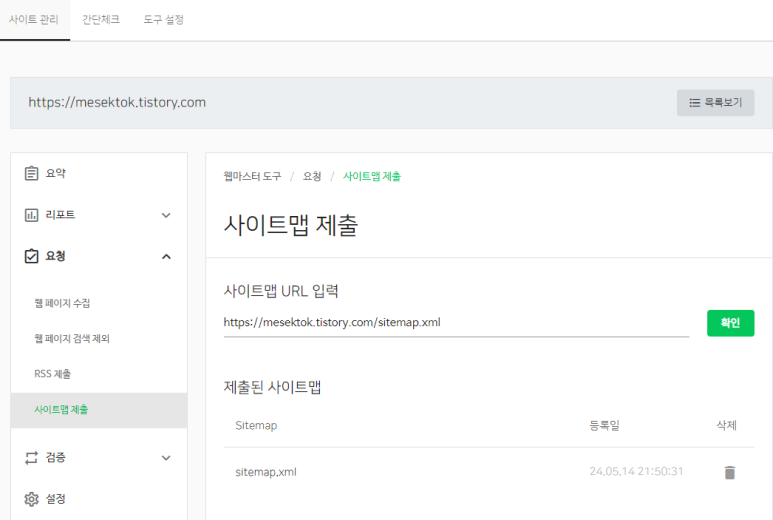
Task: Expand the 검증 section chevron
Action: tap(166, 458)
